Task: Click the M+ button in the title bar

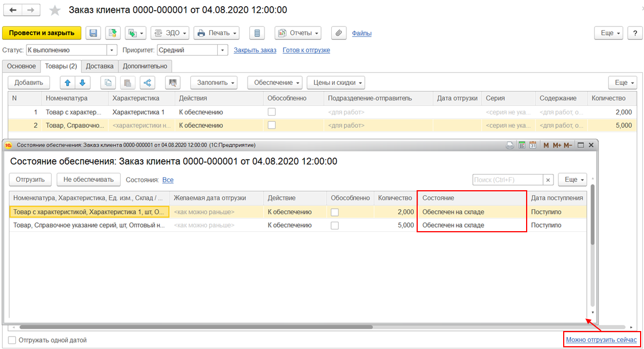Action: pyautogui.click(x=557, y=145)
